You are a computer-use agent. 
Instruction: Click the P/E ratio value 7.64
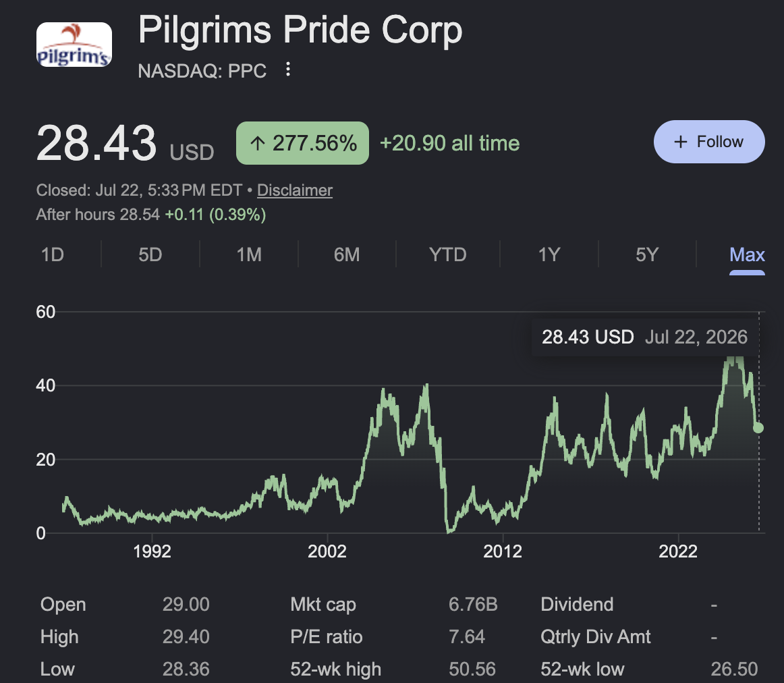pos(466,636)
